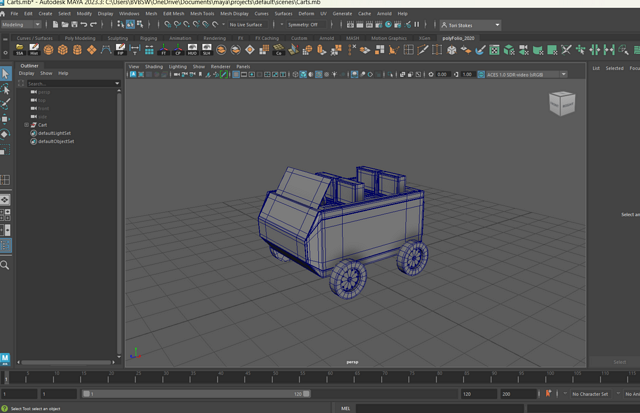Click the FT shelf button
The image size is (640, 413).
tap(163, 50)
